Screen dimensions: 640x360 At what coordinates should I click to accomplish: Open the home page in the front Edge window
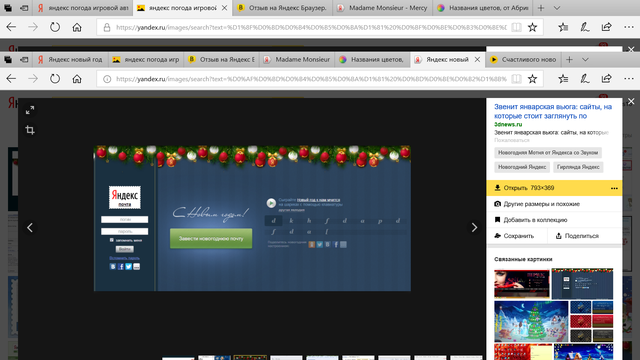point(77,79)
